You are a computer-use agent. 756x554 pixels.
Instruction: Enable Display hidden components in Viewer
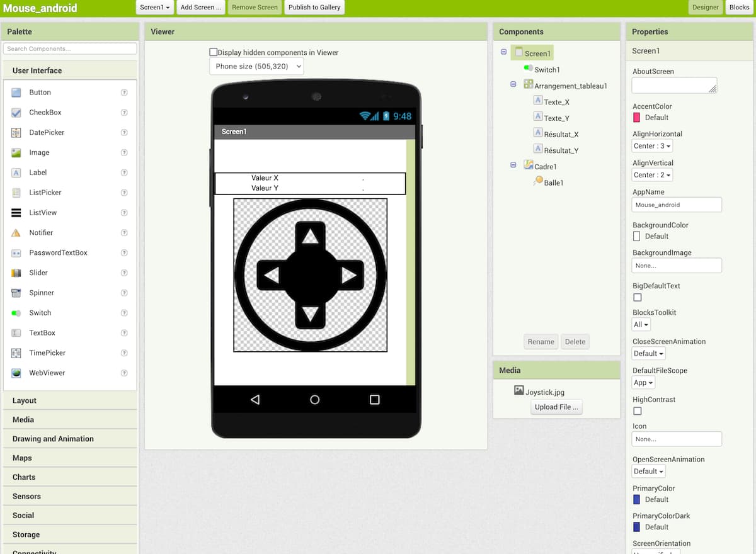click(x=214, y=52)
